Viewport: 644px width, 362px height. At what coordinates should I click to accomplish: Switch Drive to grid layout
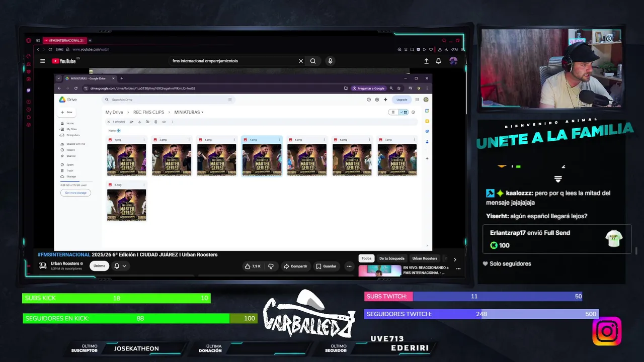coord(404,112)
